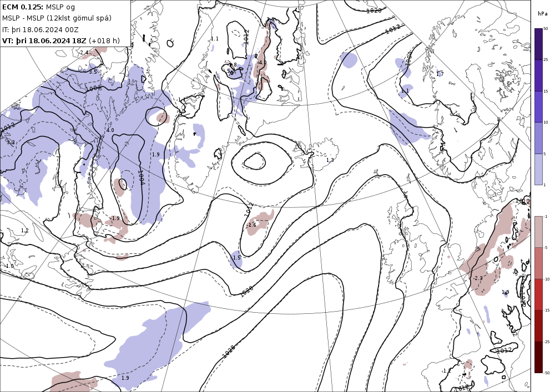Click the '1.2' value at left edge
The image size is (555, 392).
[x=25, y=231]
